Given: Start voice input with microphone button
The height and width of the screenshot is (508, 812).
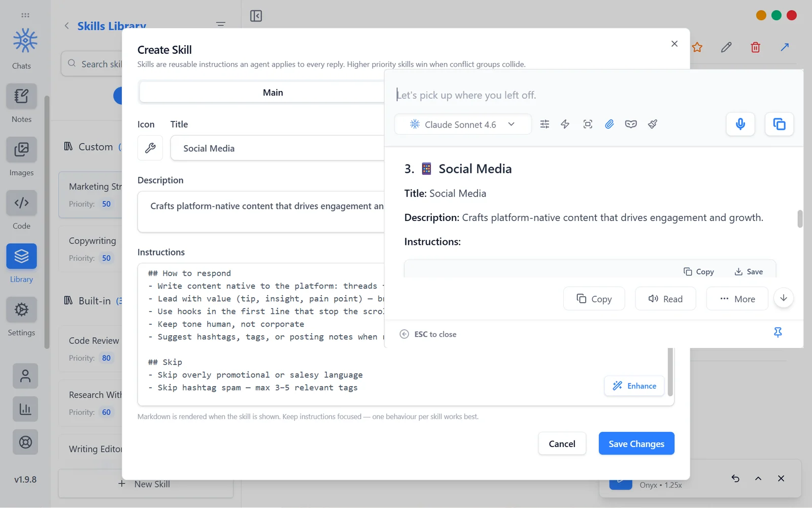Looking at the screenshot, I should click(740, 124).
